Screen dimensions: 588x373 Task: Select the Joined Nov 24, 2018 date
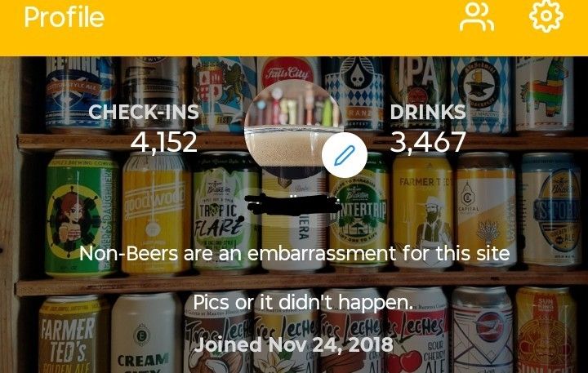(x=294, y=345)
